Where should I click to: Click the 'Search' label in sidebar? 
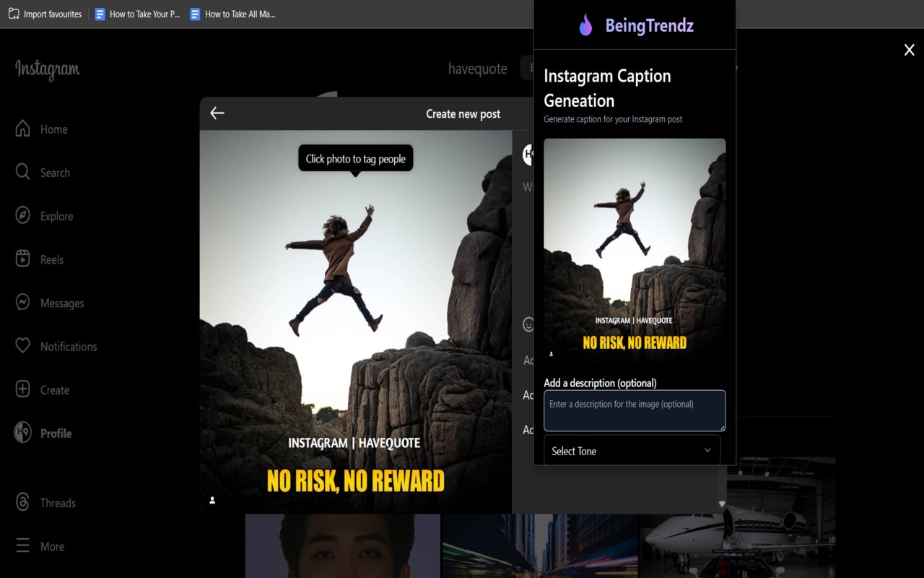(55, 173)
